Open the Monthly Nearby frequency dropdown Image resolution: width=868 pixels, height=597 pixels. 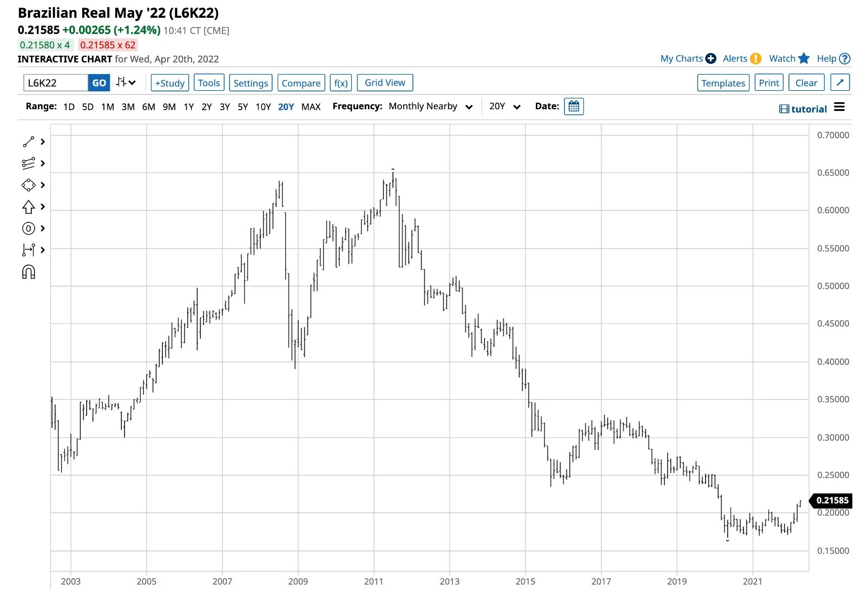click(431, 107)
